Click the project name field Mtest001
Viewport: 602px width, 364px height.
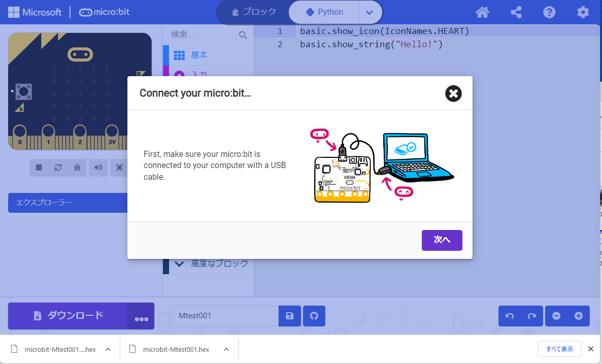click(224, 316)
